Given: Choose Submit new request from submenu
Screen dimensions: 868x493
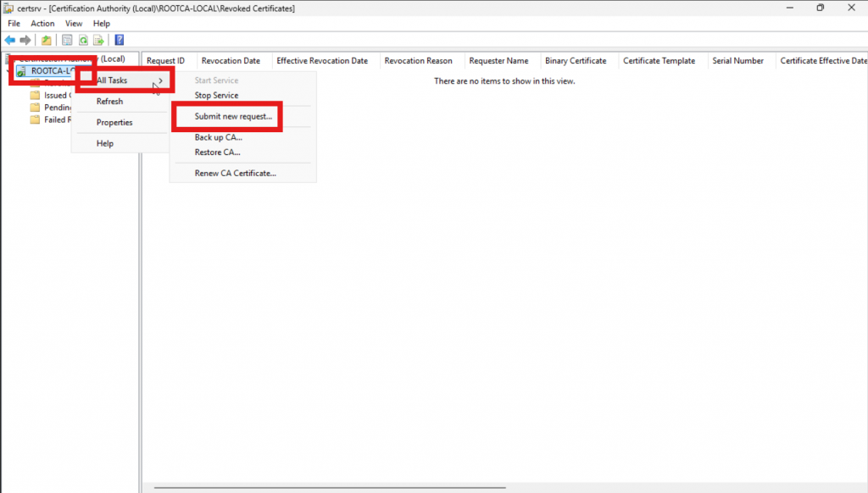Looking at the screenshot, I should coord(233,116).
